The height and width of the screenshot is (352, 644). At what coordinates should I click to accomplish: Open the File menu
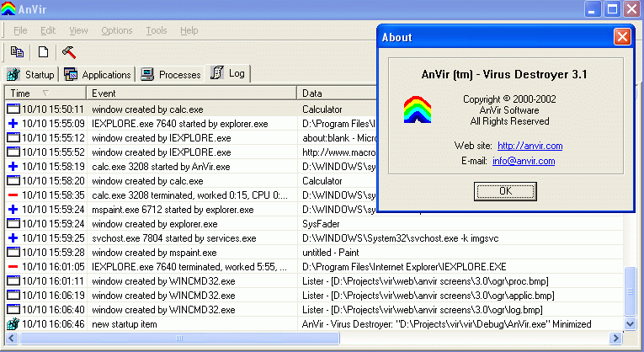(x=20, y=30)
